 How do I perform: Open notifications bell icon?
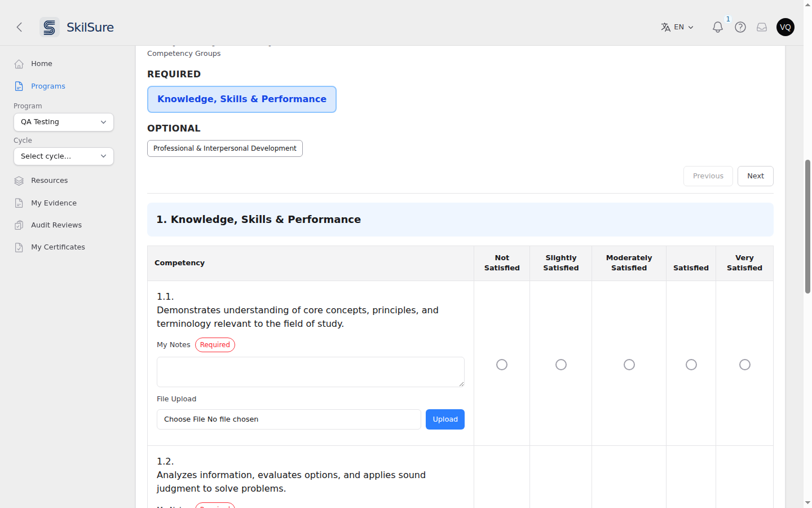pyautogui.click(x=717, y=27)
